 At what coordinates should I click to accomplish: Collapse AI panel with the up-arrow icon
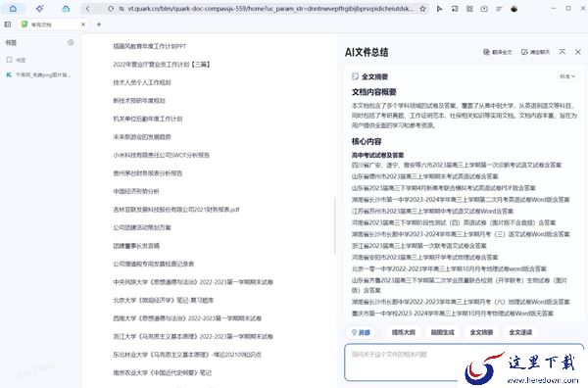click(x=563, y=52)
